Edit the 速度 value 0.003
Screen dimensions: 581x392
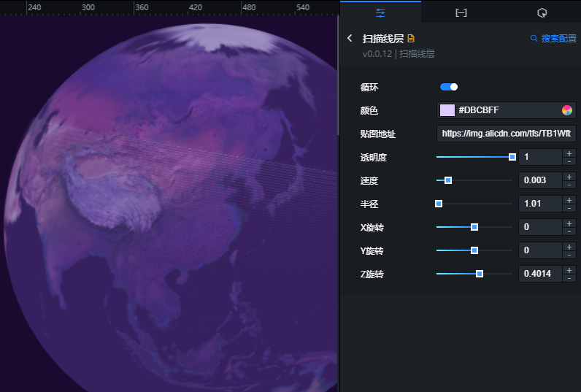click(x=540, y=180)
